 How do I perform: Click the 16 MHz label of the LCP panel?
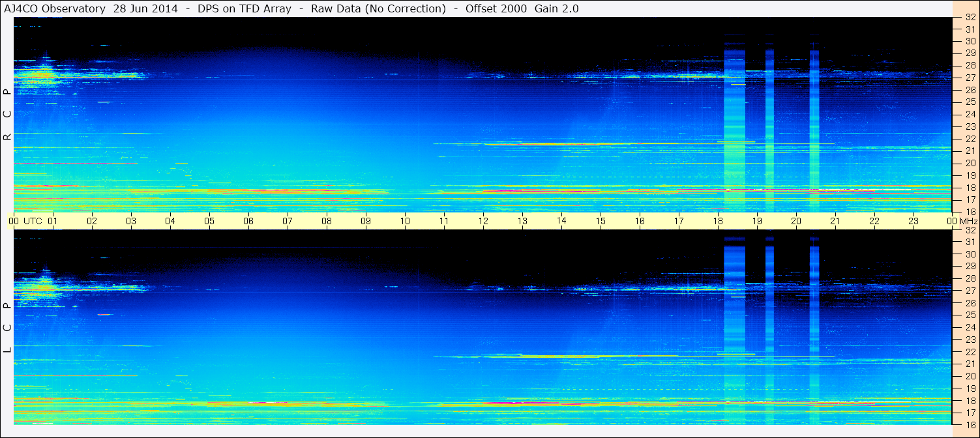970,424
